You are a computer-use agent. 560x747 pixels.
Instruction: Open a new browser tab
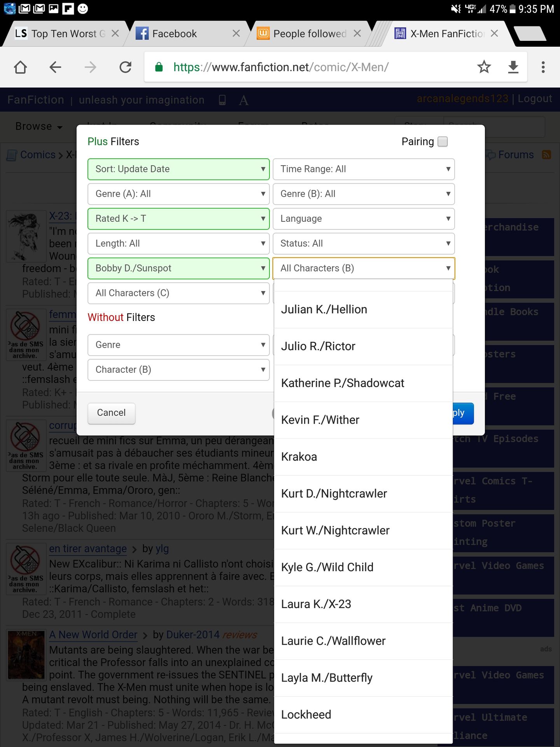point(530,33)
